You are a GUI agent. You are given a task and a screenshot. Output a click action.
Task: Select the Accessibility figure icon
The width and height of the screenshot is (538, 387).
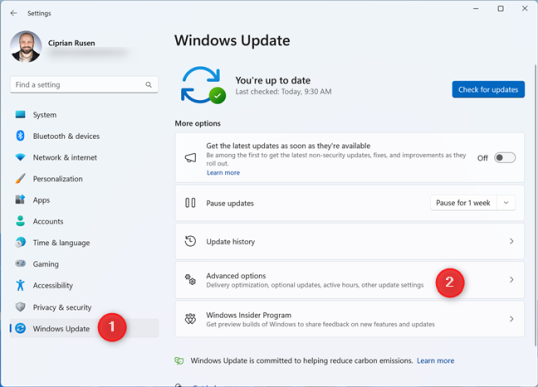20,285
